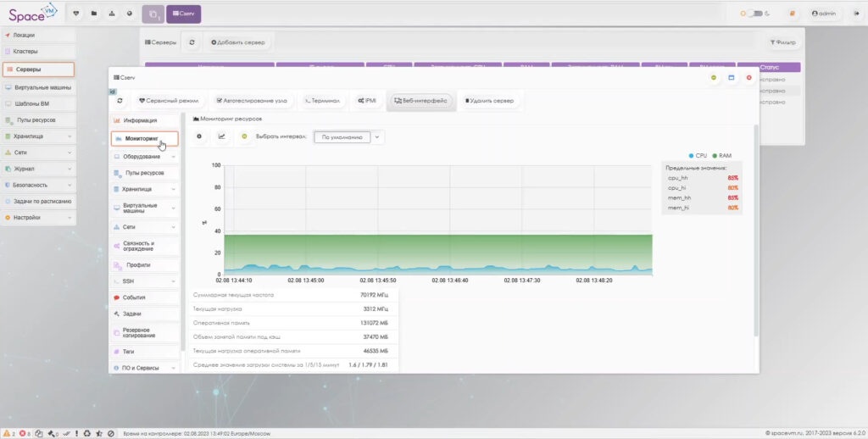Viewport: 868px width, 439px height.
Task: Toggle CPU series in chart legend
Action: pos(697,156)
